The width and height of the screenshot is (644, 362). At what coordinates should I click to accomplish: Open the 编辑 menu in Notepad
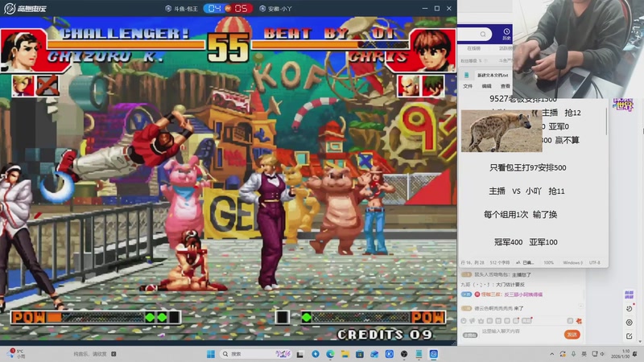(x=487, y=86)
